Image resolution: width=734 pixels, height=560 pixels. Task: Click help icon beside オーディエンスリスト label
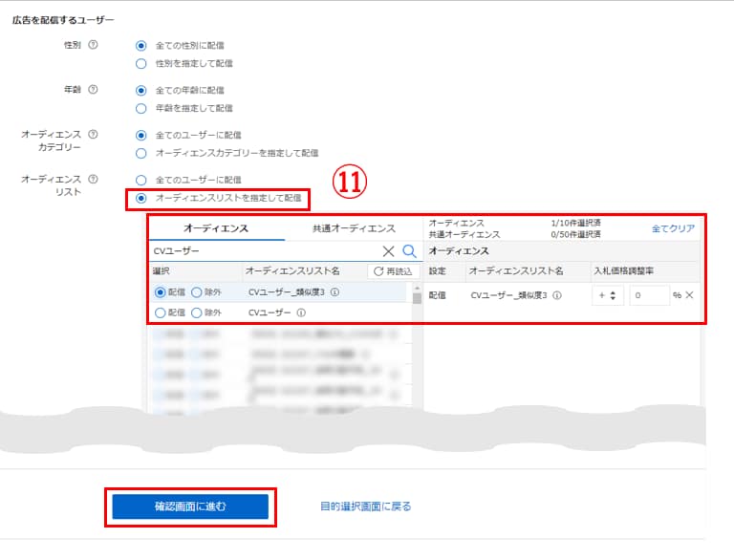(x=93, y=179)
